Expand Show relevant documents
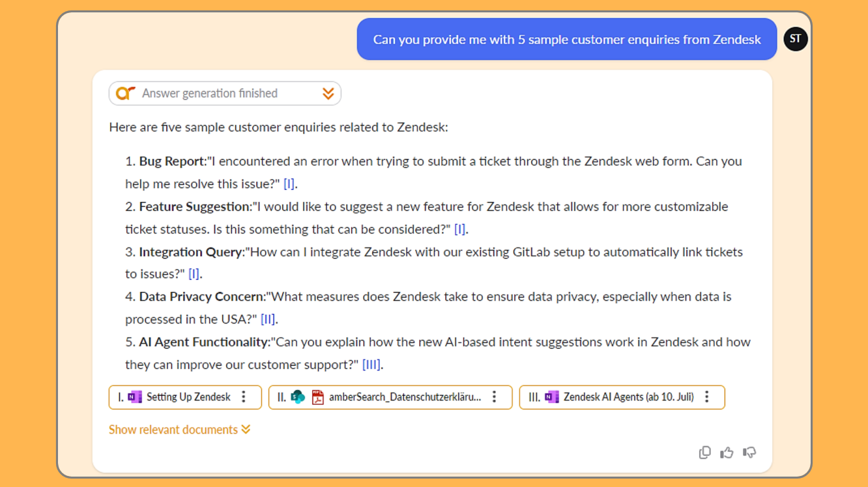 point(180,430)
